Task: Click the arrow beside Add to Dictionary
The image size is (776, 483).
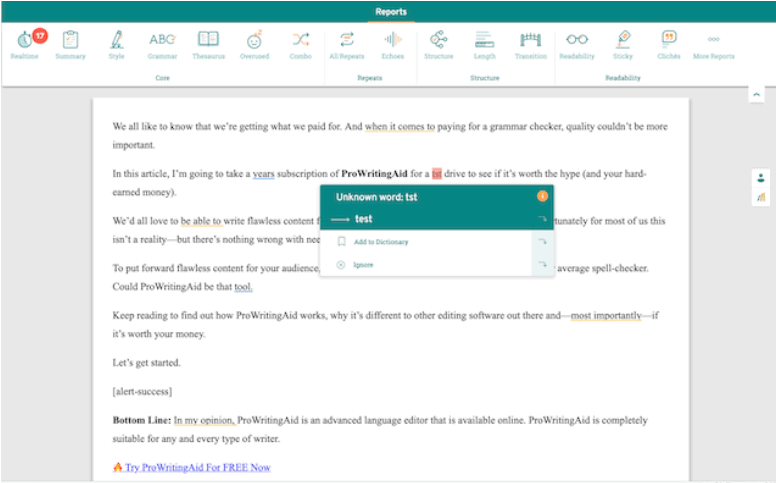Action: (542, 242)
